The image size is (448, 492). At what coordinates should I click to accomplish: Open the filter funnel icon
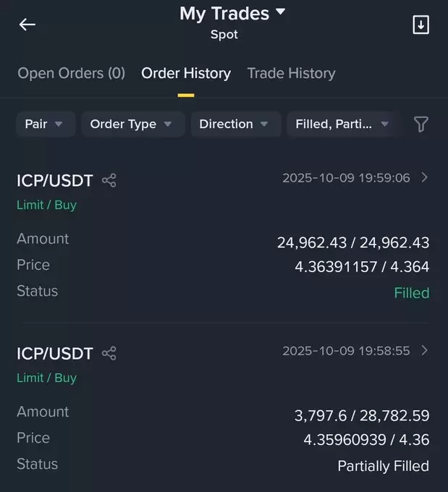pyautogui.click(x=421, y=124)
